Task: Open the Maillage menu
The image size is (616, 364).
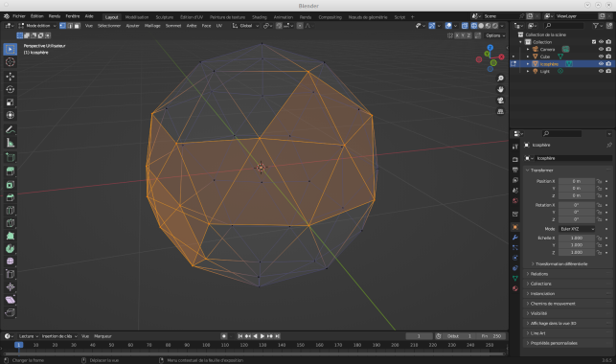Action: pyautogui.click(x=152, y=26)
